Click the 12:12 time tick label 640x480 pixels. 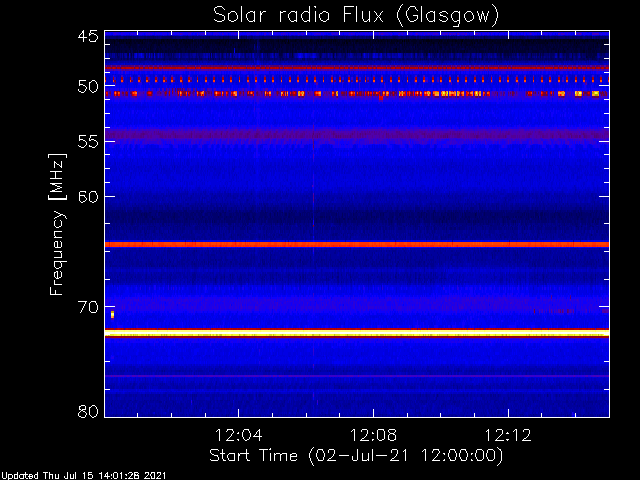pyautogui.click(x=508, y=435)
